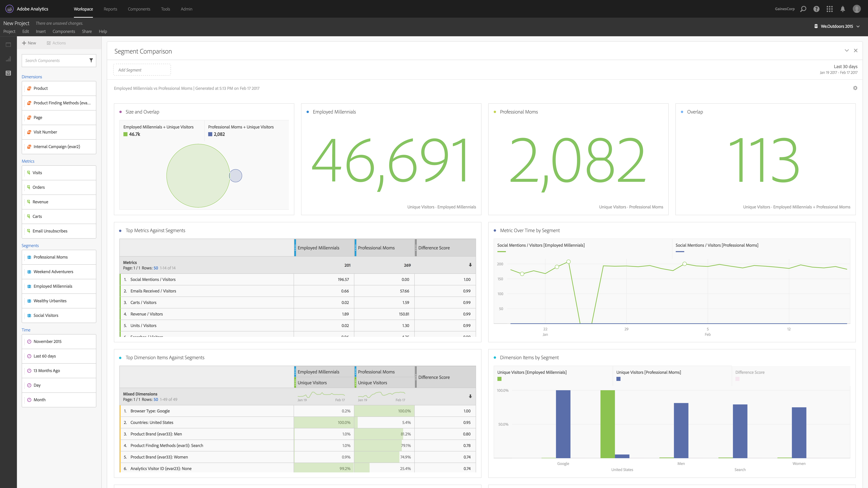
Task: Expand the Components menu in top navigation
Action: [x=139, y=8]
